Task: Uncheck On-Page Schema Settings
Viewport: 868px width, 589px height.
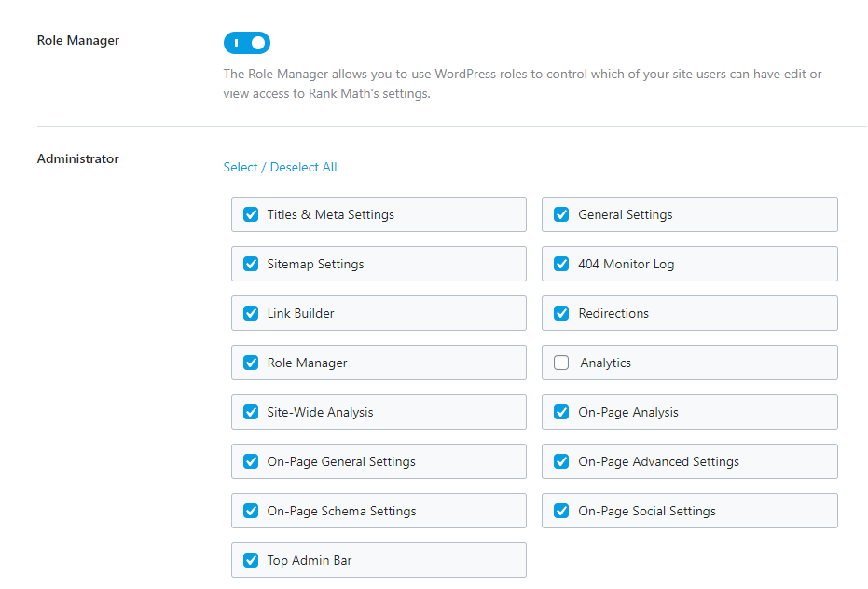Action: (x=251, y=511)
